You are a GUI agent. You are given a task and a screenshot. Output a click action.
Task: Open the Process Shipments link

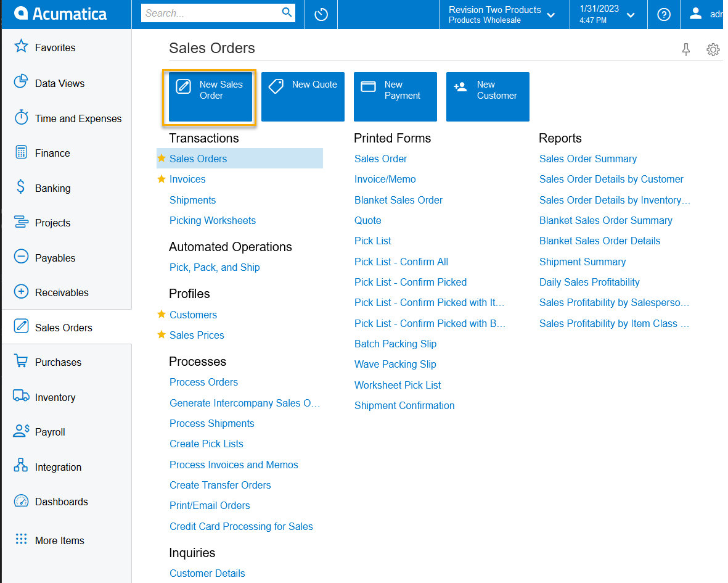211,424
